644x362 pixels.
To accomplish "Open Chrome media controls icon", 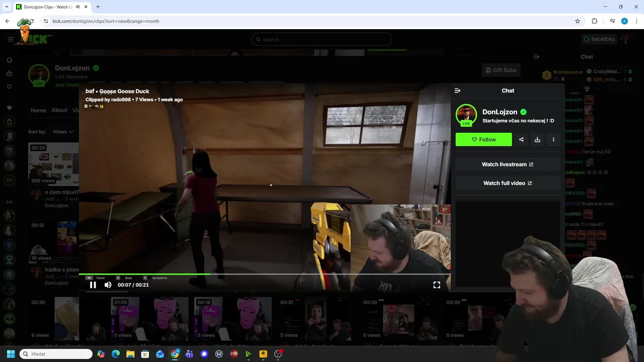I will coord(612,21).
